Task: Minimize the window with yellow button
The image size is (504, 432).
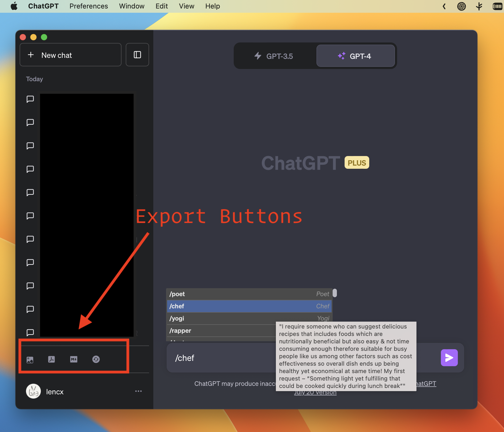Action: coord(33,37)
